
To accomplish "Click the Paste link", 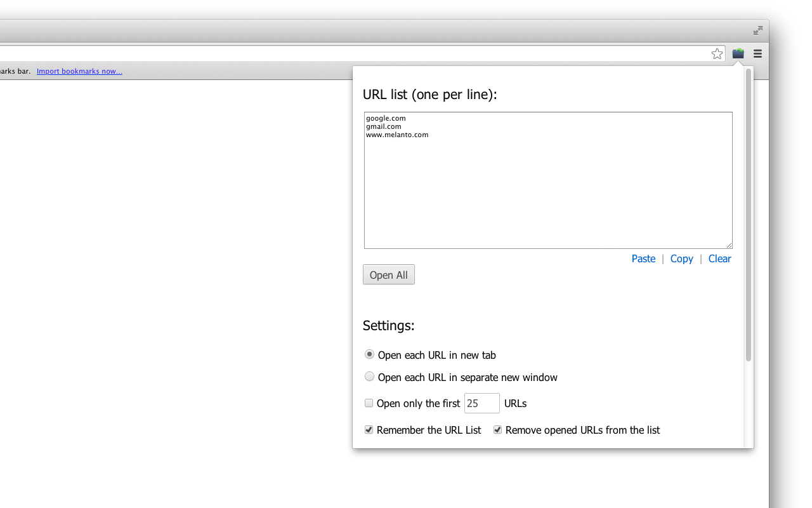I will click(643, 258).
